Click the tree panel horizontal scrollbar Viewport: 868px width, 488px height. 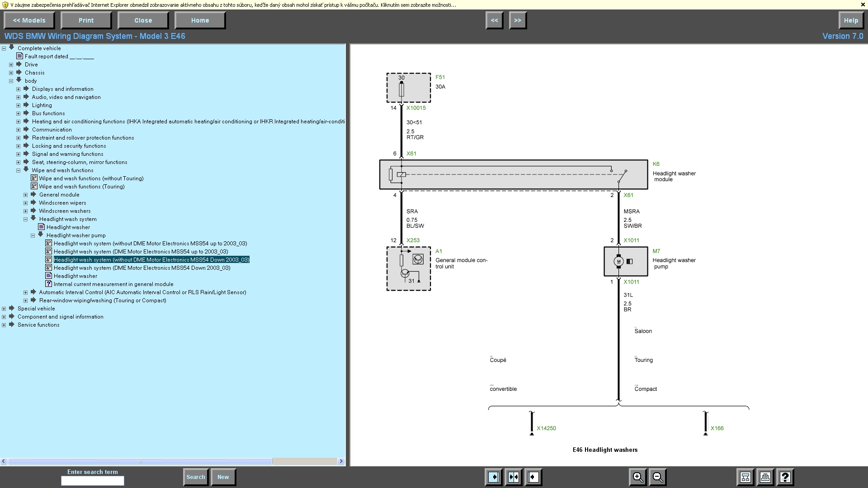click(140, 461)
